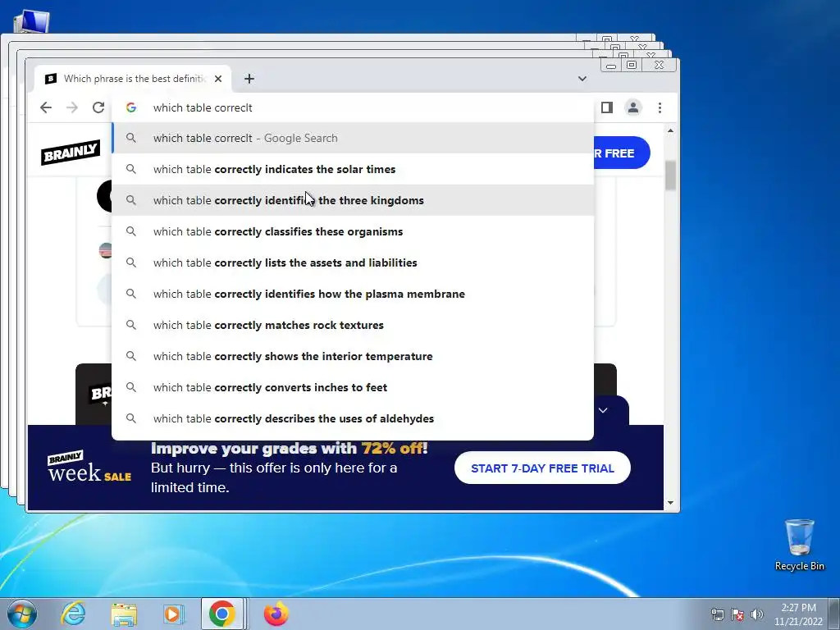The width and height of the screenshot is (840, 630).
Task: Choose suggestion 'correctly classifies these organisms'
Action: point(353,231)
